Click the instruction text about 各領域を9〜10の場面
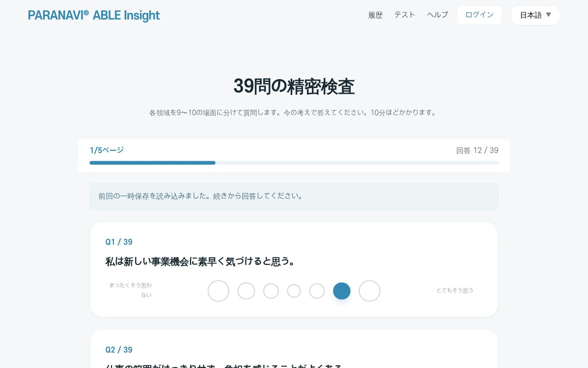 point(294,113)
